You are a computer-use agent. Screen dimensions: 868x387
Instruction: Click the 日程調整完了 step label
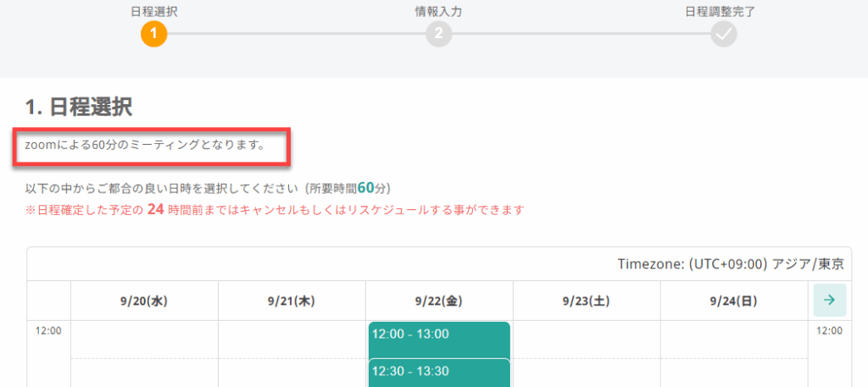tap(720, 12)
